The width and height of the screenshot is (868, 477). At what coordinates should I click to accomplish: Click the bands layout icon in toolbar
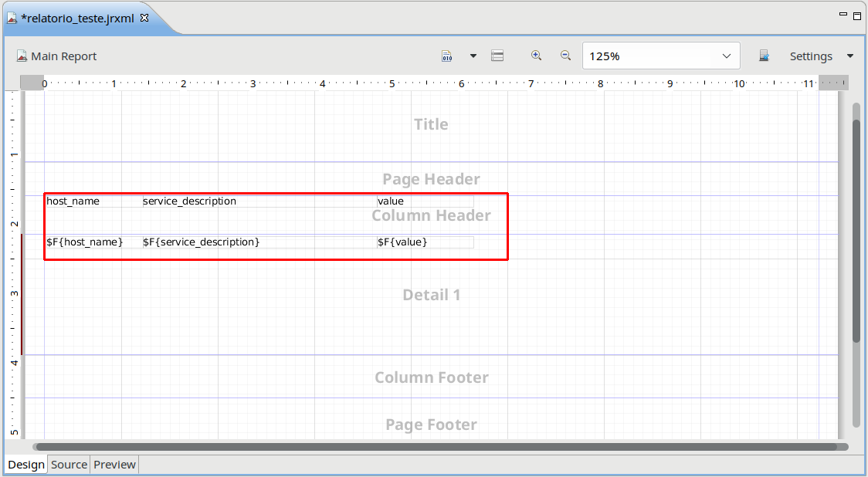coord(497,56)
